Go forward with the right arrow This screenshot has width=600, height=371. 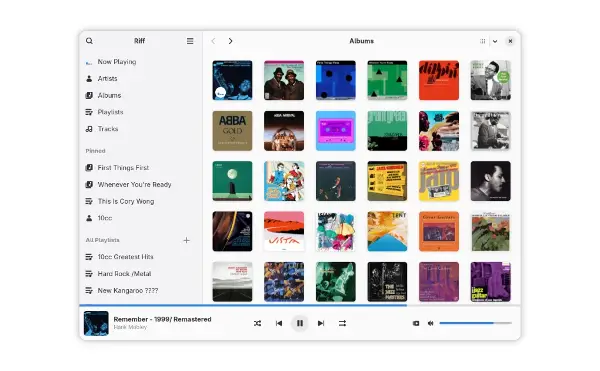[x=230, y=41]
